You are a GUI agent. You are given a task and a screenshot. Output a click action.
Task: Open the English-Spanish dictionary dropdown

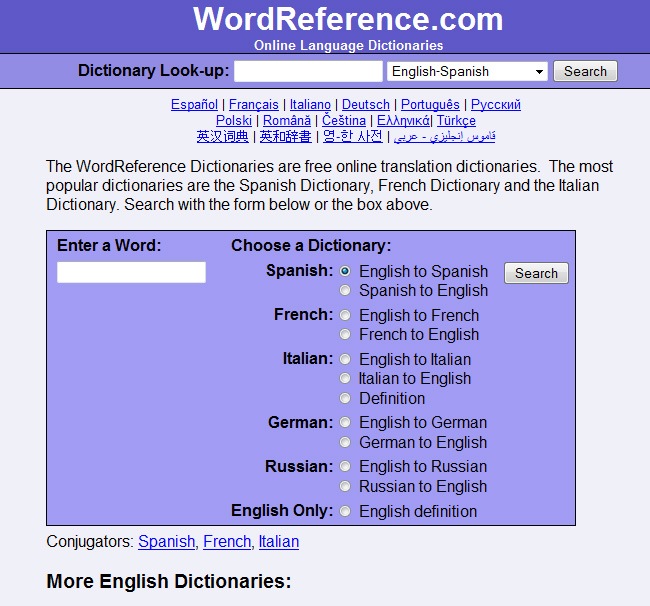pos(467,71)
